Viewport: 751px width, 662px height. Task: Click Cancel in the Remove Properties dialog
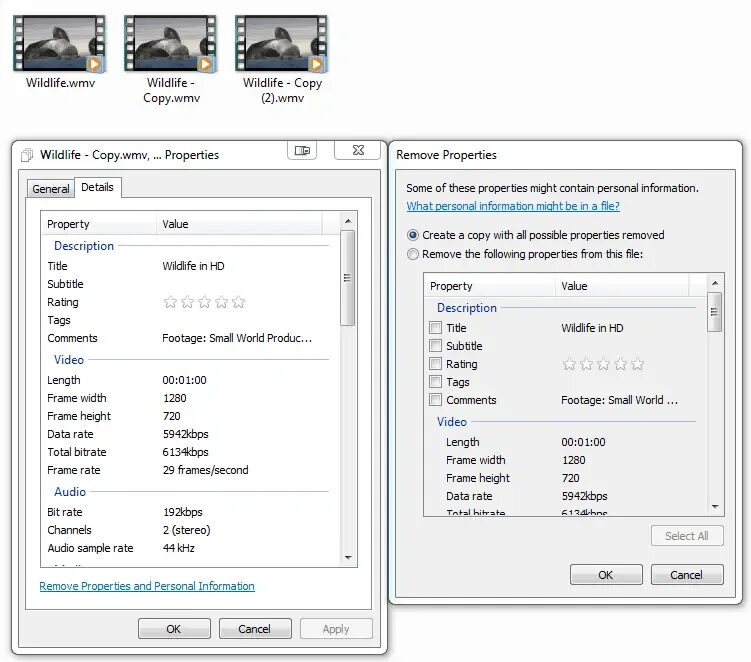coord(687,574)
